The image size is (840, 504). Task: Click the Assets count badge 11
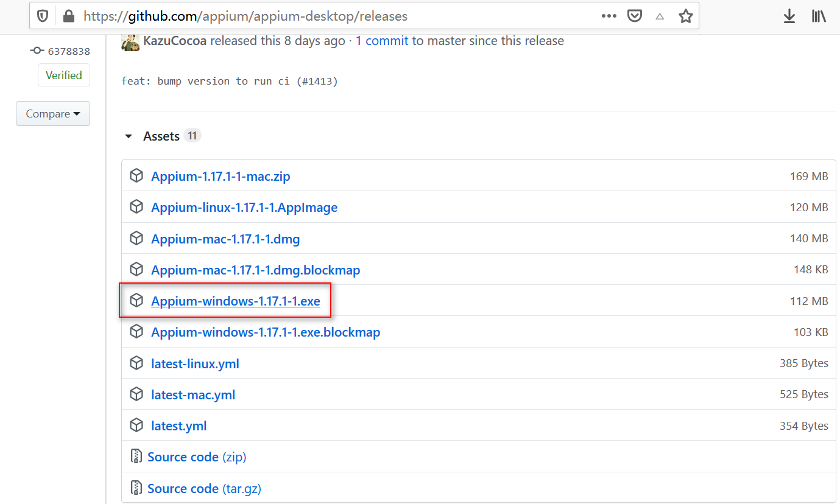point(192,136)
